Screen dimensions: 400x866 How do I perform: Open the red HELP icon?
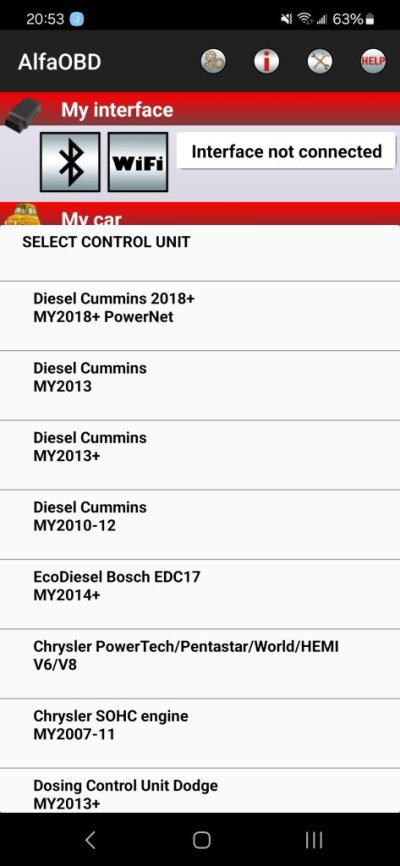(373, 61)
